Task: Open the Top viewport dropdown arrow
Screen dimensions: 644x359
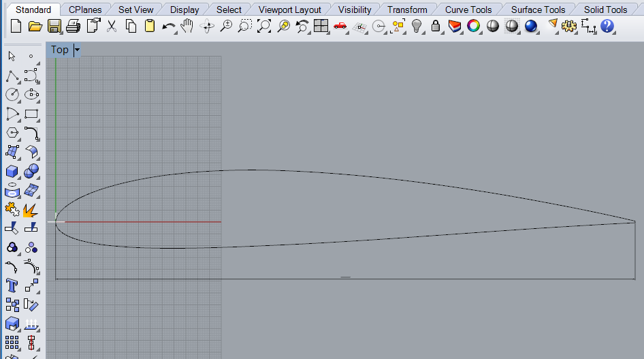Action: 77,50
